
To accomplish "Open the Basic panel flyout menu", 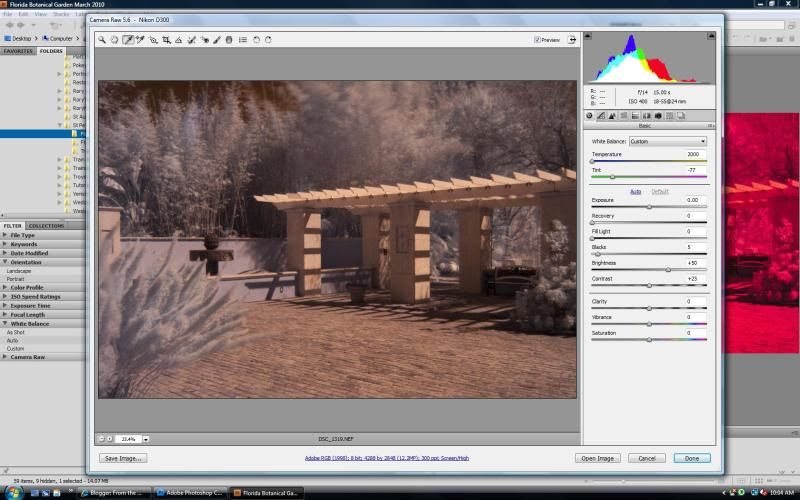I will (x=711, y=126).
